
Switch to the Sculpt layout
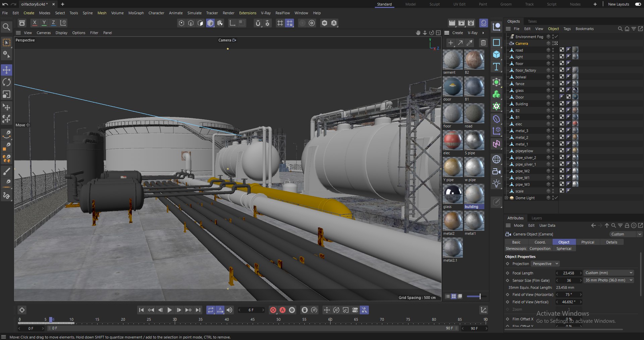click(434, 4)
